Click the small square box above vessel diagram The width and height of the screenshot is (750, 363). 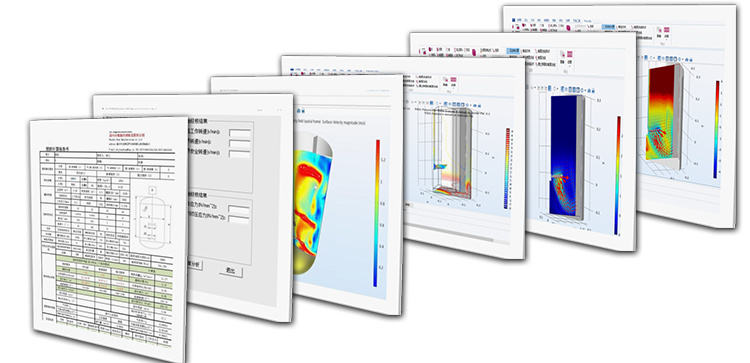153,190
